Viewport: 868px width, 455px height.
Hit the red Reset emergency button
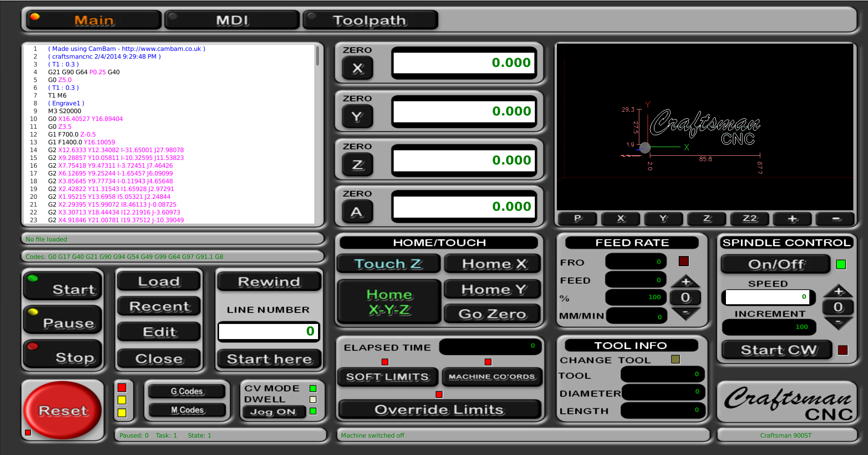pyautogui.click(x=63, y=410)
